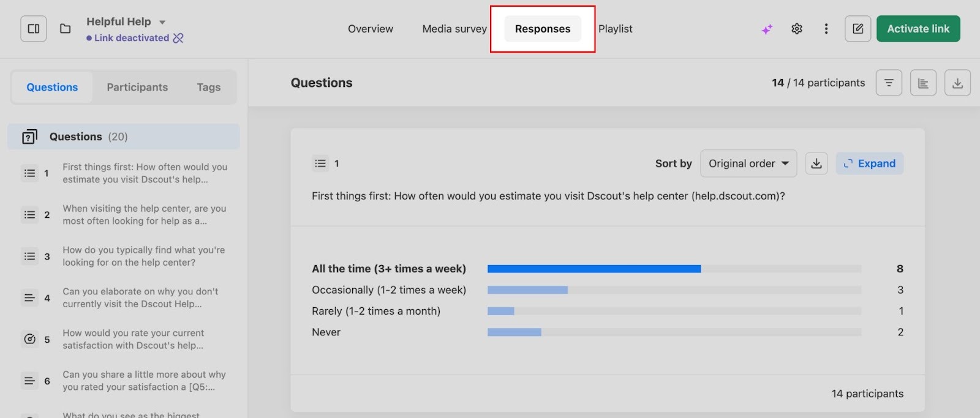Click the folder icon beside Helpful Help

65,29
